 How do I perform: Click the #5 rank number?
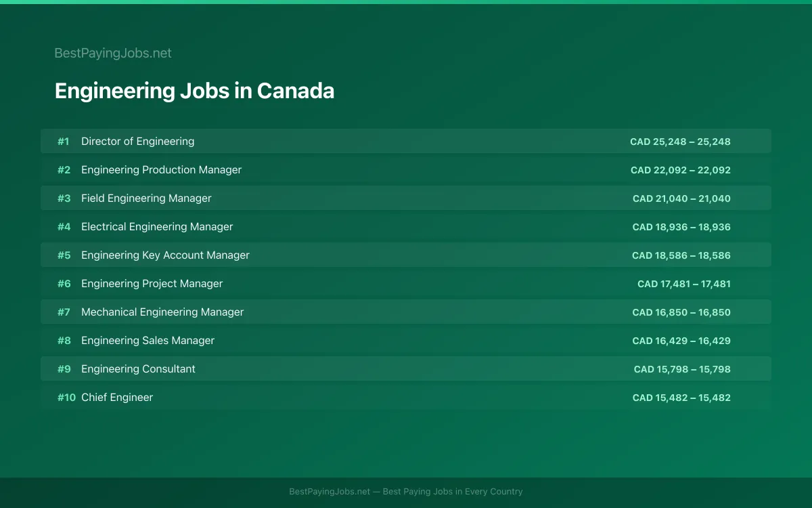(x=64, y=255)
